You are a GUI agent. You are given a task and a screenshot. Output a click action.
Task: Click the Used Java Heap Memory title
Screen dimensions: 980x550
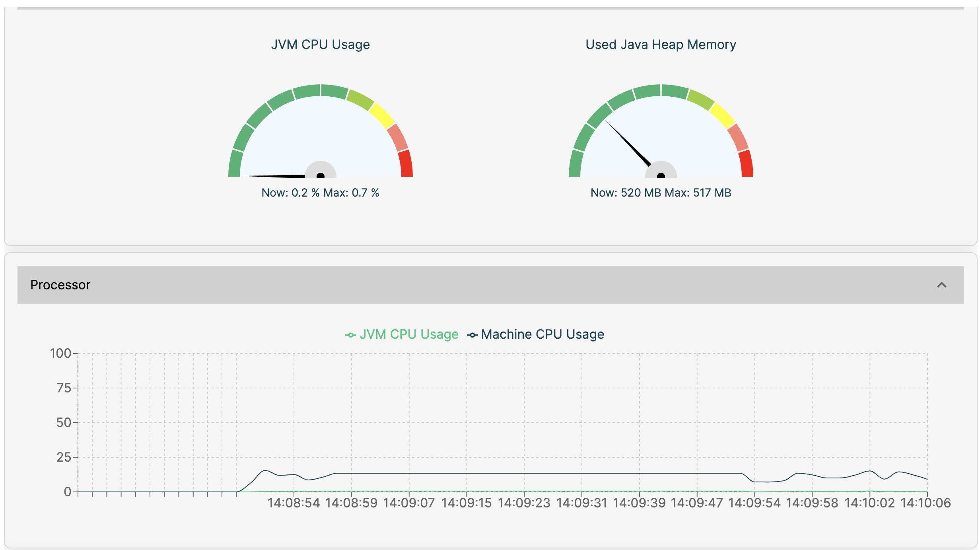point(661,45)
